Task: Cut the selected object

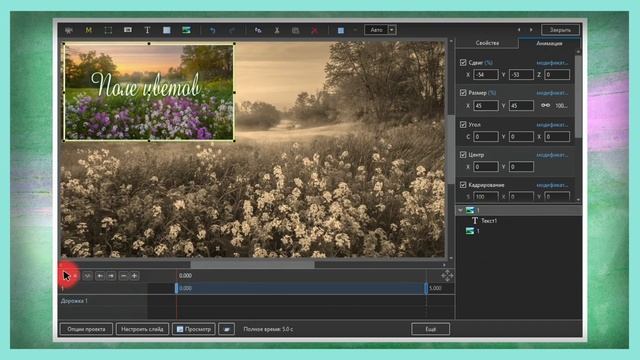Action: [277, 30]
